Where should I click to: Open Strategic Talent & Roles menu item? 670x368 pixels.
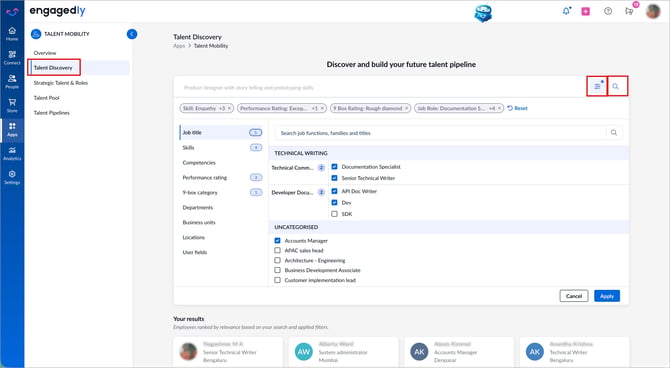61,83
